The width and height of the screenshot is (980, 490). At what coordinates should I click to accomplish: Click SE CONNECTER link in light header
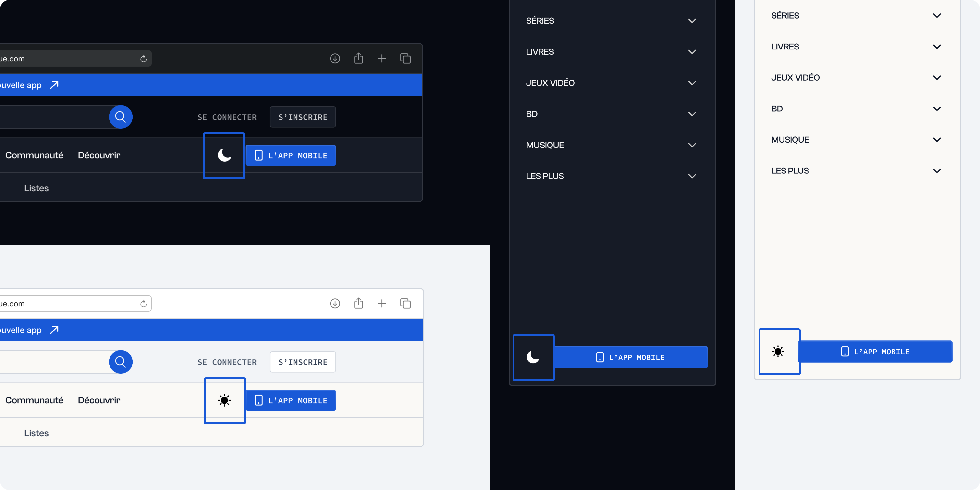(x=227, y=362)
